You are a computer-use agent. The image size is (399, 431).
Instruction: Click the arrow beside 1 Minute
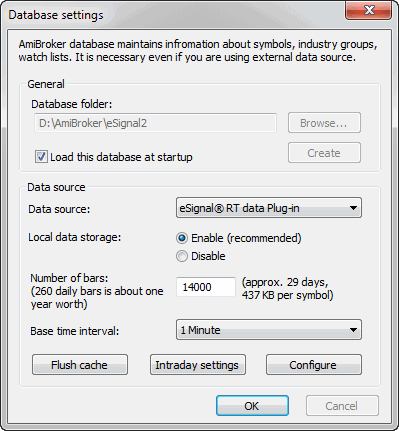click(x=353, y=330)
